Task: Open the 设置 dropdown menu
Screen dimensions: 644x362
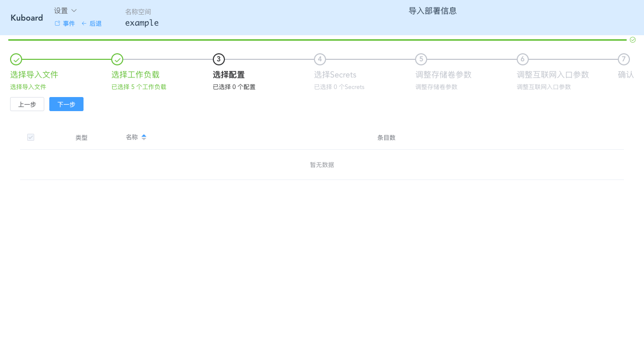Action: [64, 10]
